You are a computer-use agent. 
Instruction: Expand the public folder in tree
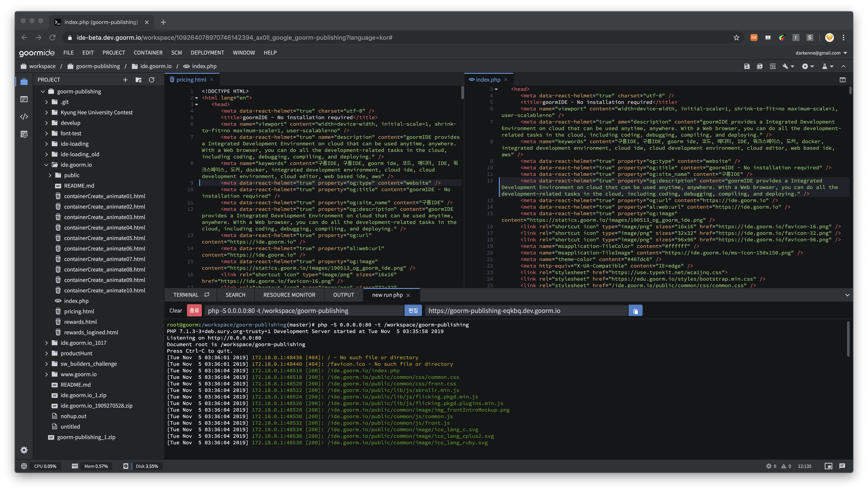tap(50, 175)
